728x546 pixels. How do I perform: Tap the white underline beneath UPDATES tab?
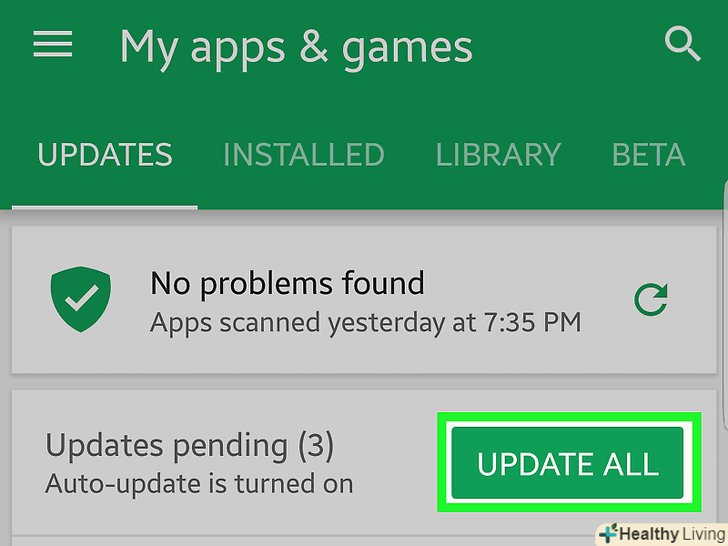tap(105, 208)
